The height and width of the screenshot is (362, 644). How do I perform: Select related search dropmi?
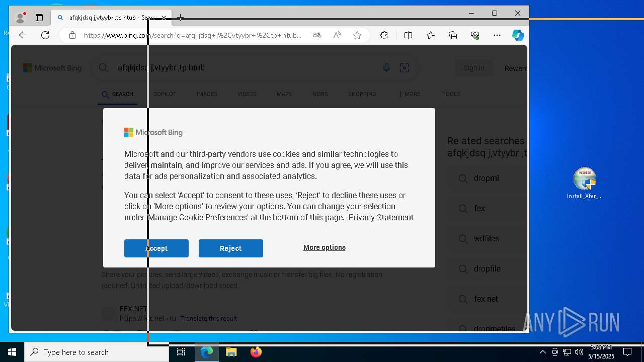pyautogui.click(x=486, y=178)
